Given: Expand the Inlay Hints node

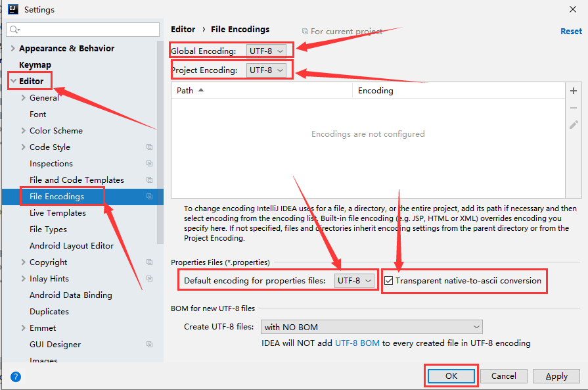Looking at the screenshot, I should click(x=23, y=278).
